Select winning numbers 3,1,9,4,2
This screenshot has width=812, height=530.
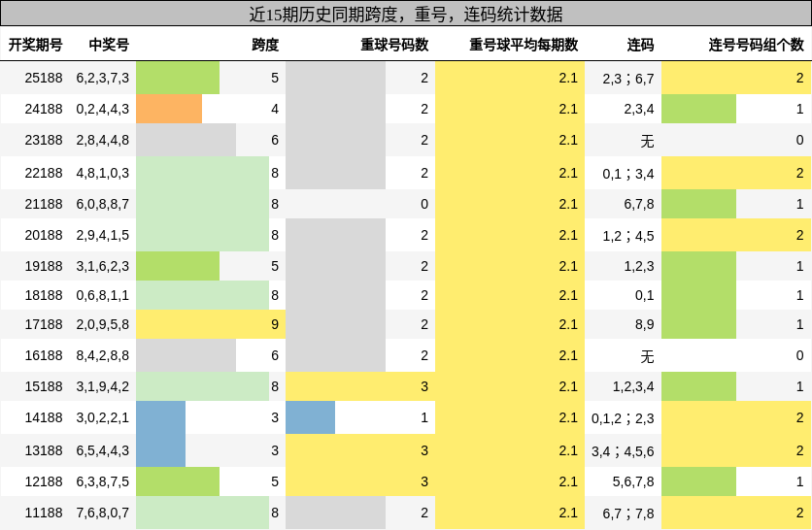coord(103,386)
